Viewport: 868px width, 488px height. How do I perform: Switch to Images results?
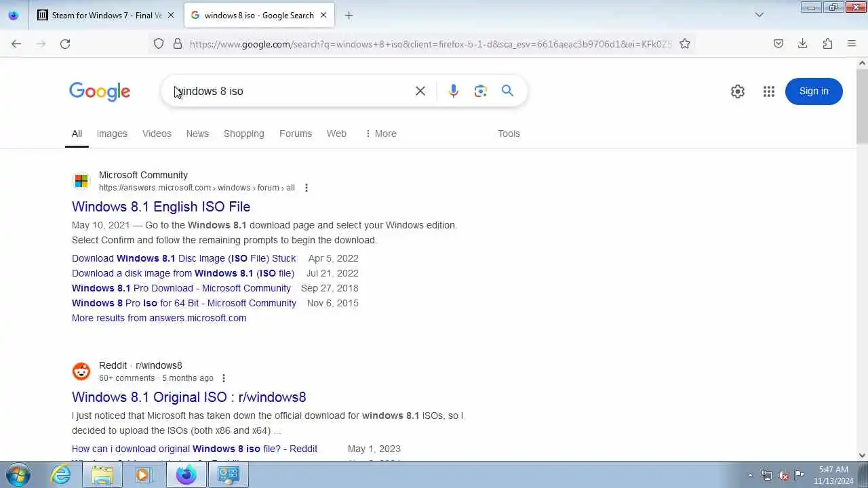[112, 134]
